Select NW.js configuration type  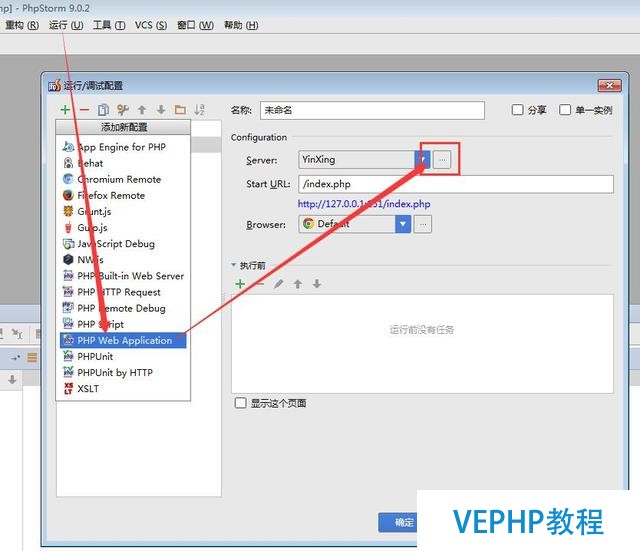pyautogui.click(x=123, y=260)
